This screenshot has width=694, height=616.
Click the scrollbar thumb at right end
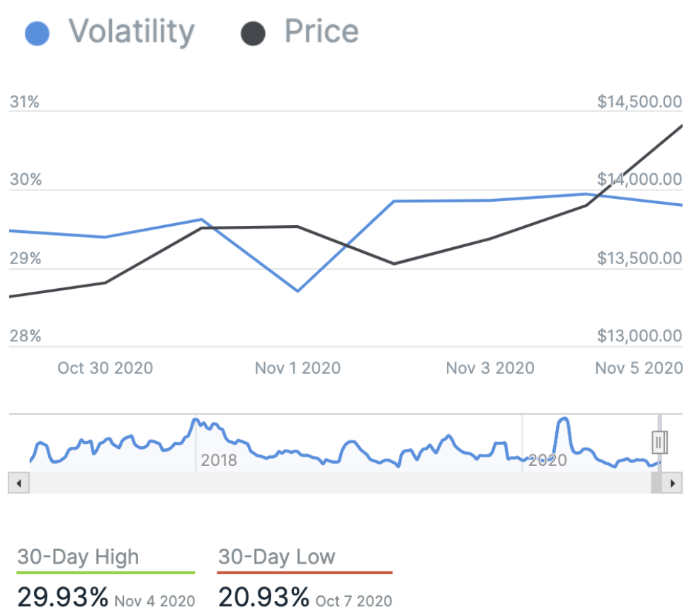[657, 484]
